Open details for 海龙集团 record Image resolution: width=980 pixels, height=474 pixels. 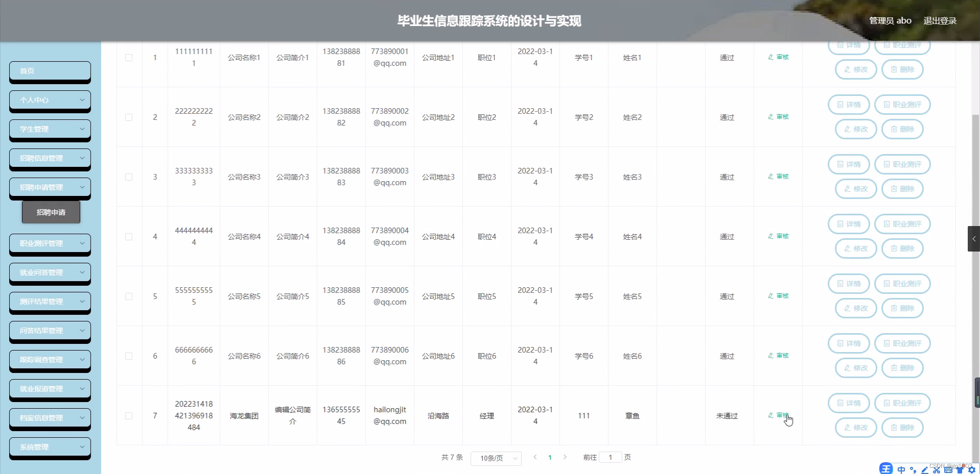pos(848,403)
